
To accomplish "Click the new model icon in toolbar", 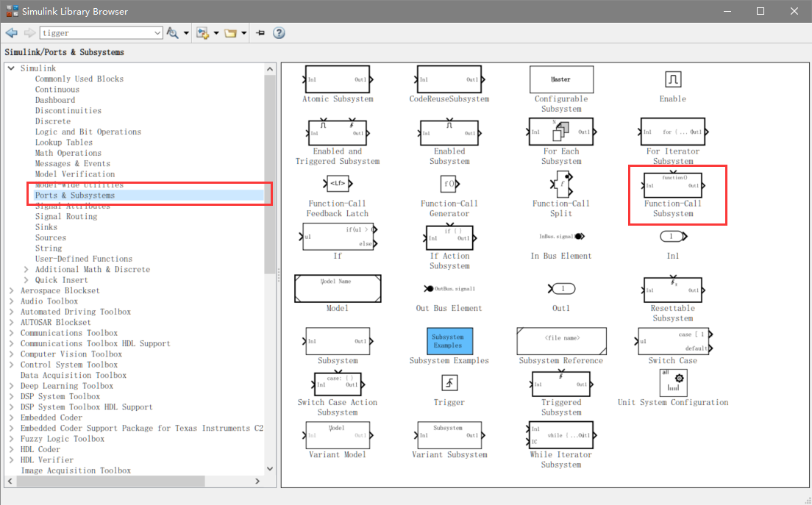I will point(202,33).
